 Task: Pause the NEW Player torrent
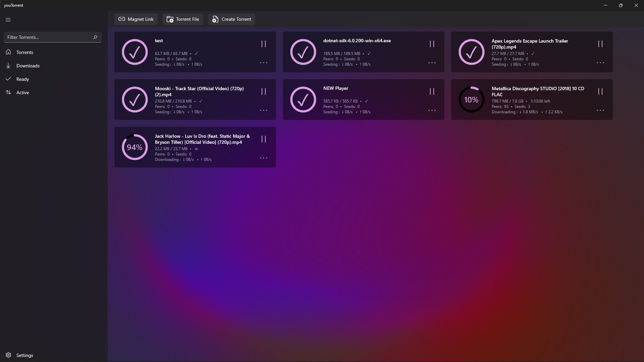point(432,92)
